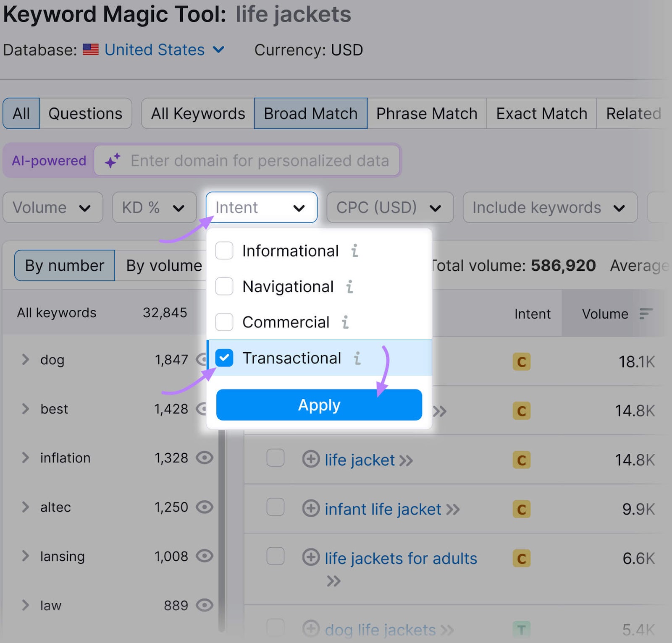Click the AI sparkle icon in domain field

[x=112, y=160]
